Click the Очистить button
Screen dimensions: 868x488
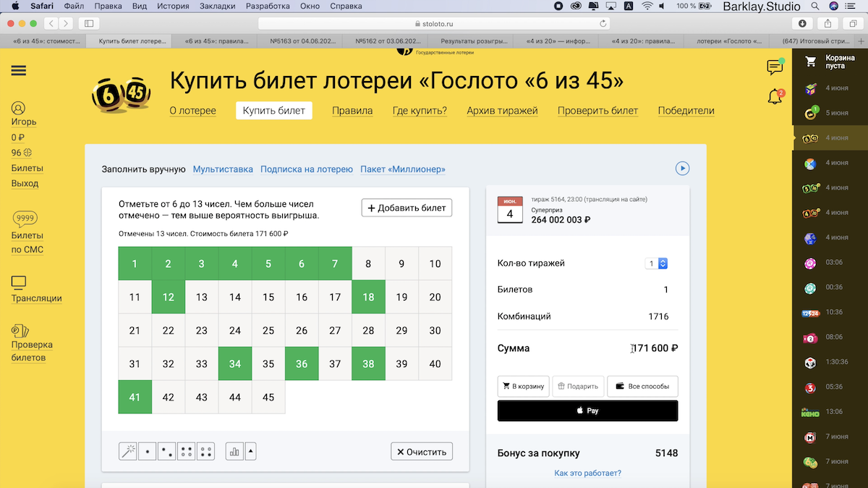coord(422,451)
